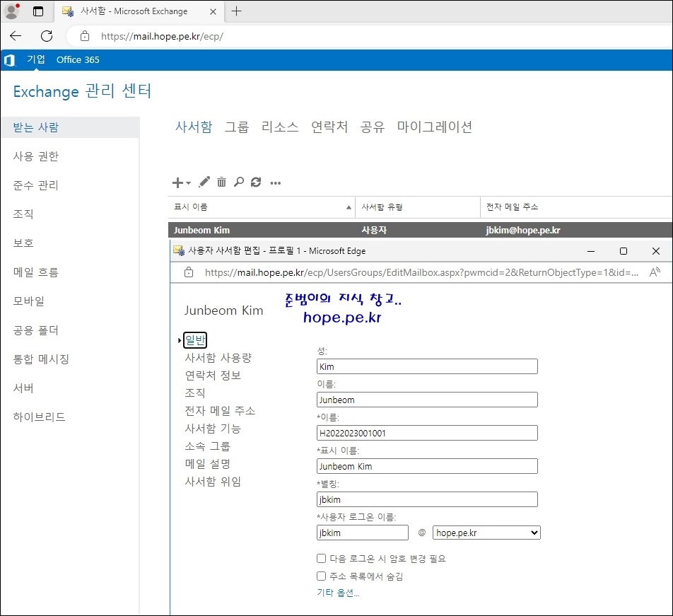The height and width of the screenshot is (616, 673).
Task: Open 하이브리드 in left navigation
Action: (39, 417)
